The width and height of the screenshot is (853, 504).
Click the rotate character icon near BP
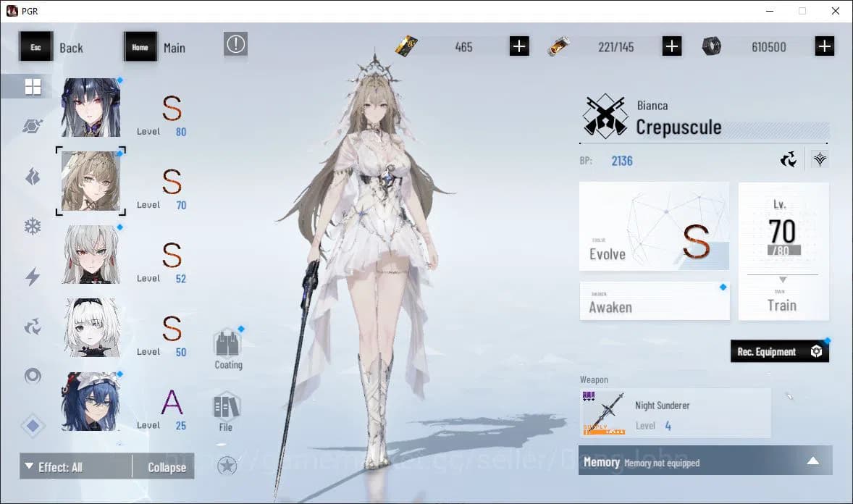coord(789,159)
